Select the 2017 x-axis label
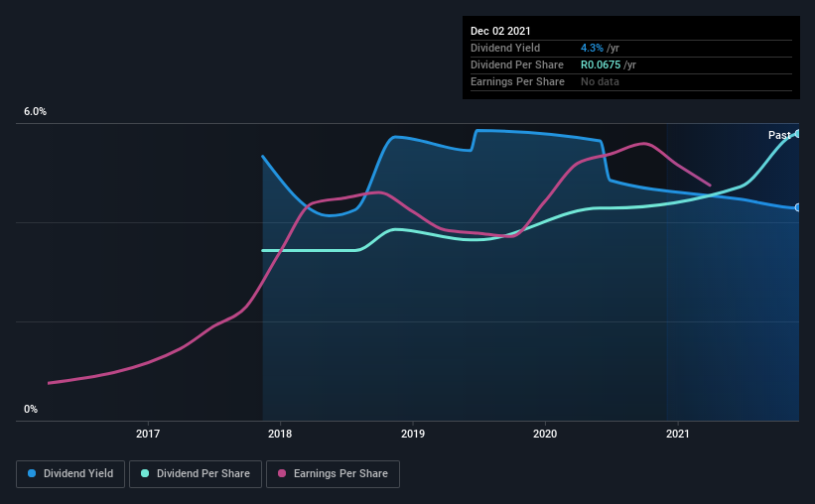This screenshot has width=815, height=504. [x=148, y=434]
